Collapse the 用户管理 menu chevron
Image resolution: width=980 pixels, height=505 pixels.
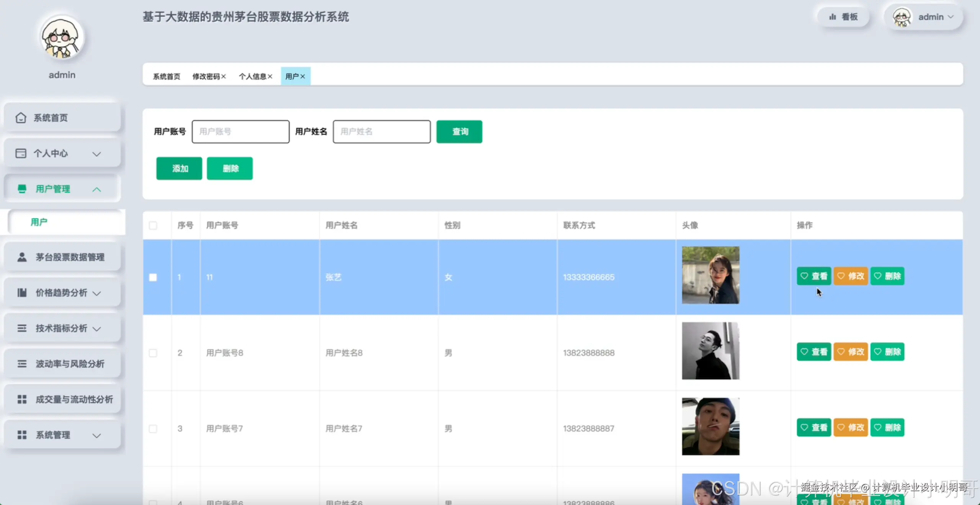(x=97, y=190)
